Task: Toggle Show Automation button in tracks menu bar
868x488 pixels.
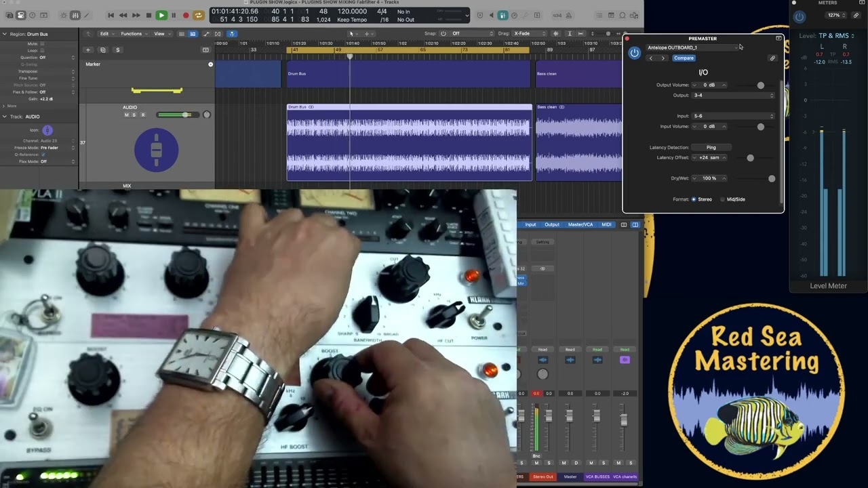Action: [x=206, y=33]
